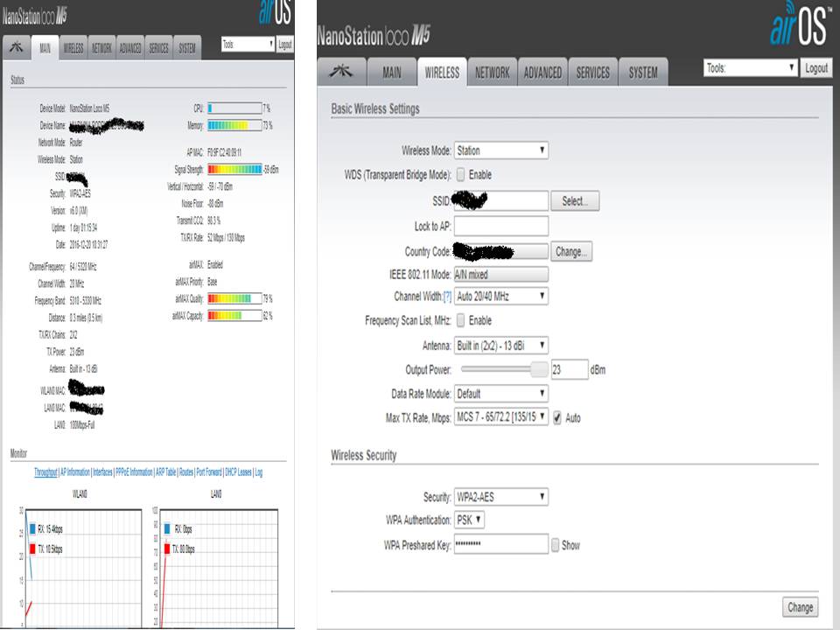Open the Security dropdown set to WPA2-AES

500,497
